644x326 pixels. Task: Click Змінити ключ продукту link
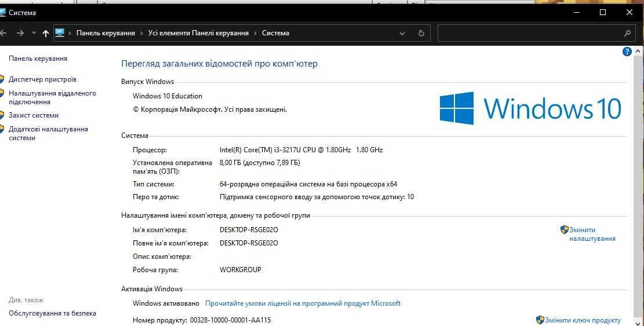pyautogui.click(x=583, y=320)
